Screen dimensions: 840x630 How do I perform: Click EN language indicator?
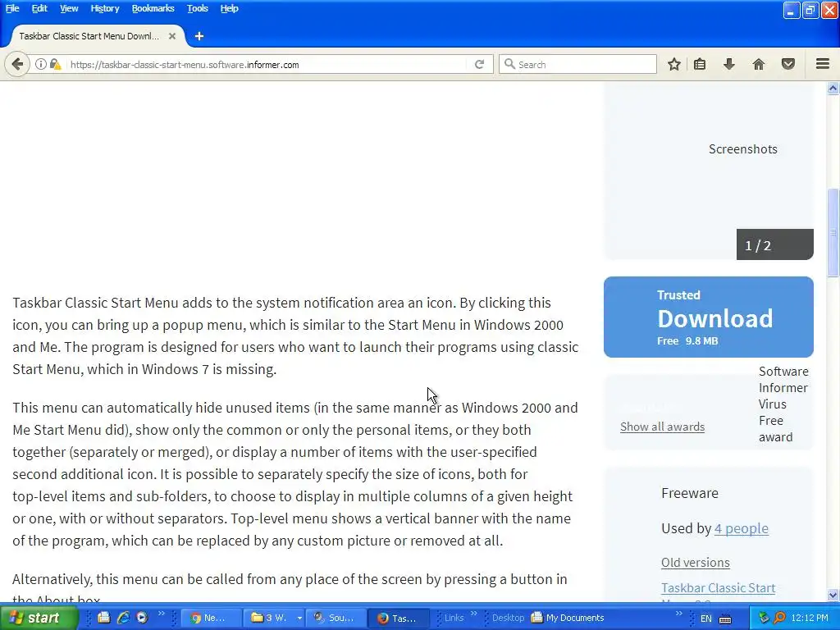click(x=706, y=619)
